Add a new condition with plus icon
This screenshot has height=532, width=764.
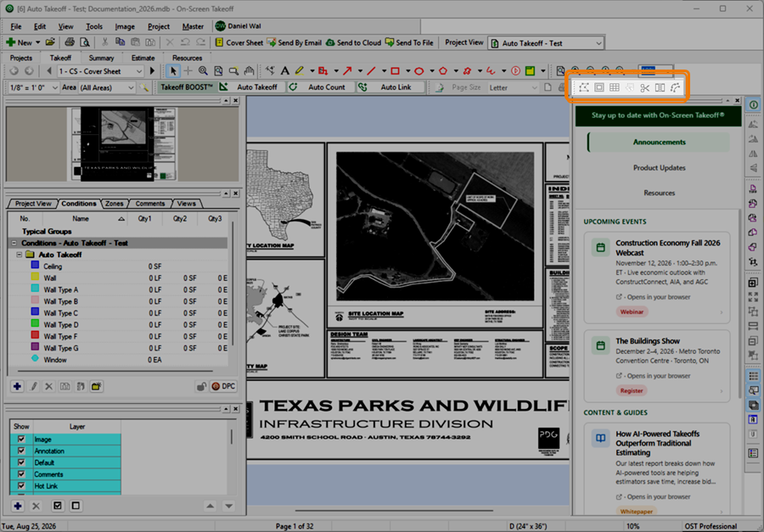tap(17, 386)
